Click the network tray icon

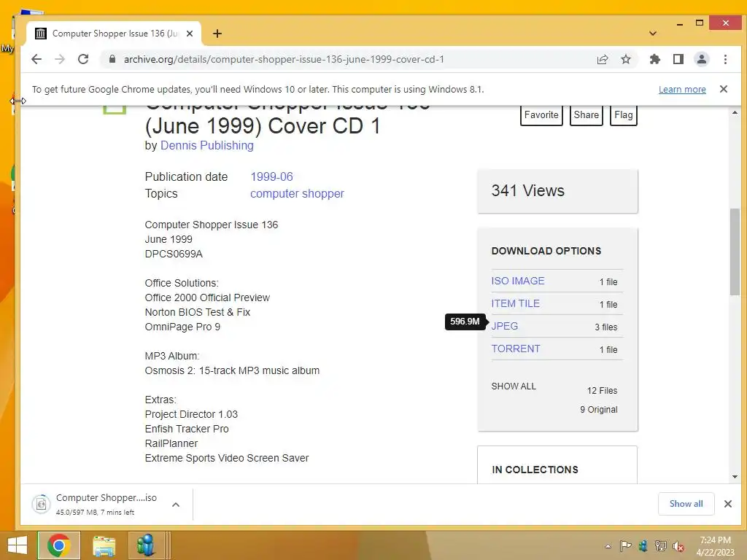click(x=660, y=546)
